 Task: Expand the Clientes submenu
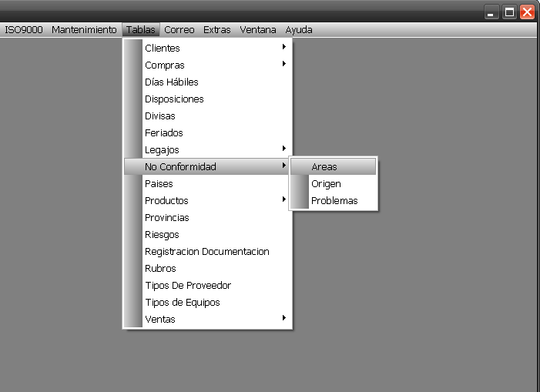tap(163, 48)
